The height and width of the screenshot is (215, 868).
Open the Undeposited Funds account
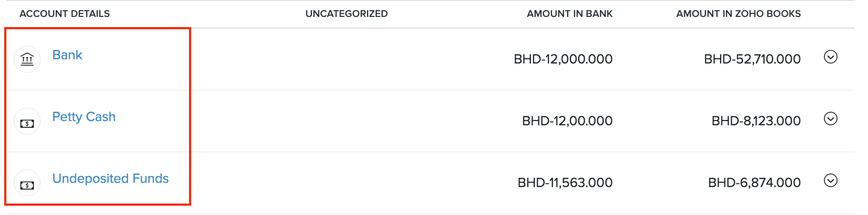click(x=110, y=179)
